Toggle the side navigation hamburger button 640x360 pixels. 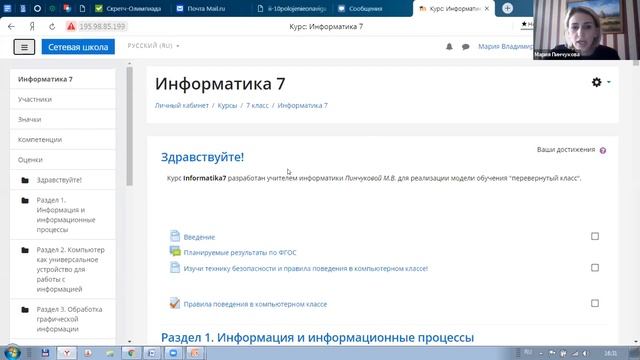coord(24,47)
